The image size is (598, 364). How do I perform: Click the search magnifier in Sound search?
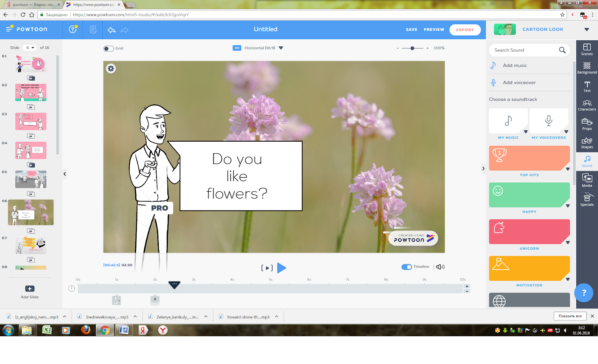pos(562,50)
